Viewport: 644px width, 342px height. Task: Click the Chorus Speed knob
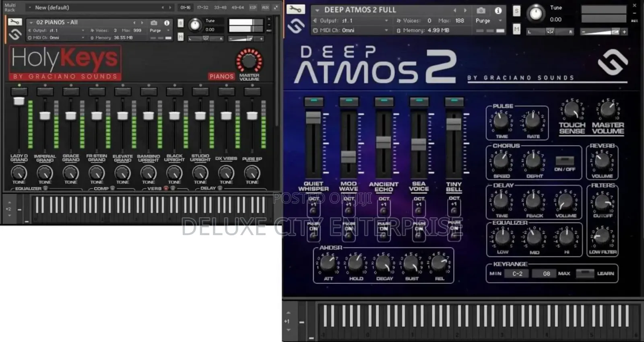[x=501, y=161]
